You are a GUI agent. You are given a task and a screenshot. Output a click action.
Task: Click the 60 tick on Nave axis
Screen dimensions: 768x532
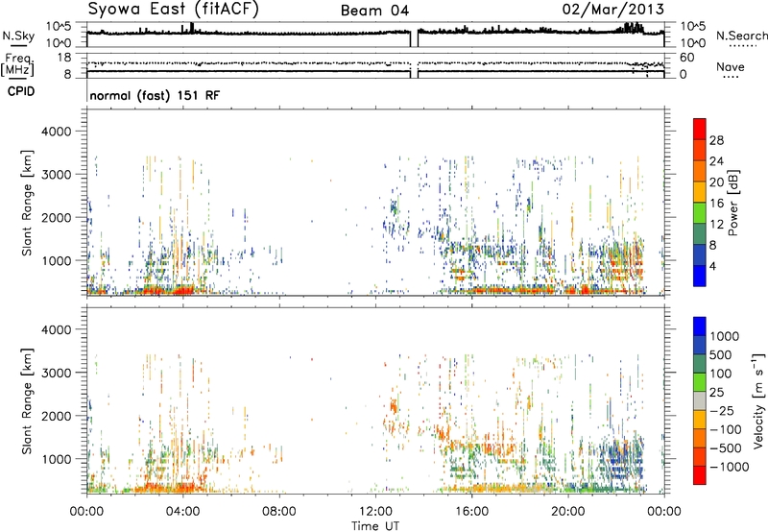[x=686, y=58]
